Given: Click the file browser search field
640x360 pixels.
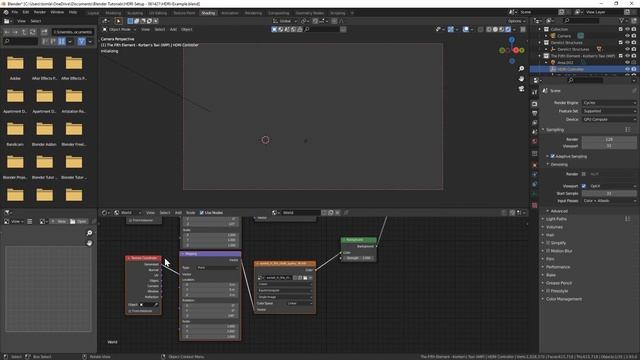Looking at the screenshot, I should click(x=20, y=41).
